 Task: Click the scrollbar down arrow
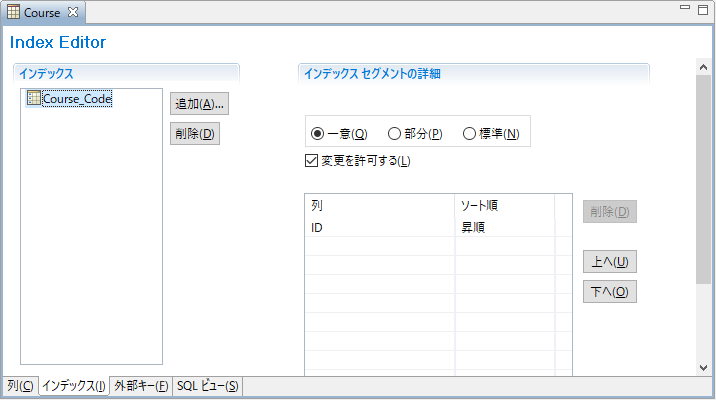click(703, 368)
